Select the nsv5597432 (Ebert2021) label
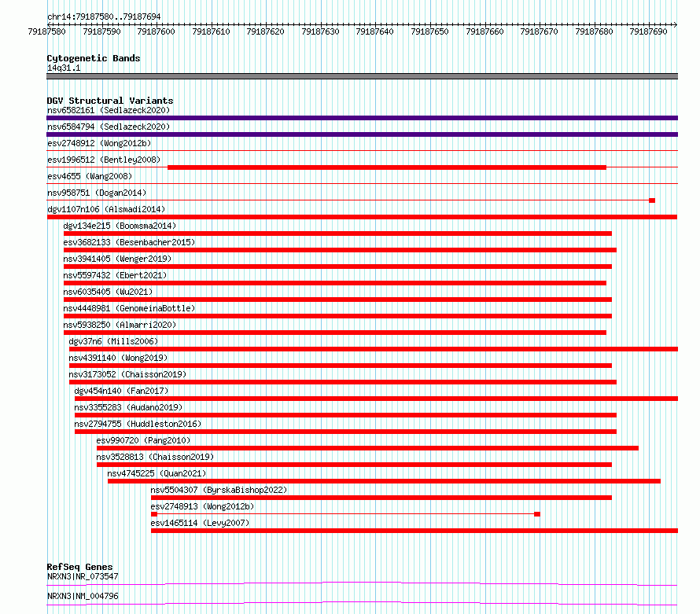Image resolution: width=700 pixels, height=614 pixels. [115, 275]
